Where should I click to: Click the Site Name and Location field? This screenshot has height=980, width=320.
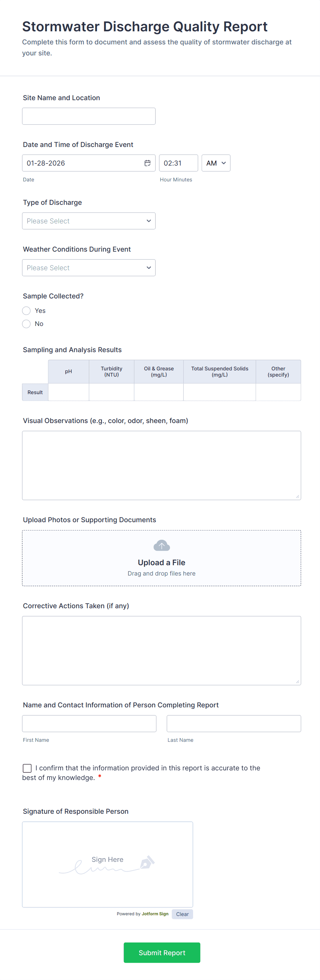(x=89, y=116)
